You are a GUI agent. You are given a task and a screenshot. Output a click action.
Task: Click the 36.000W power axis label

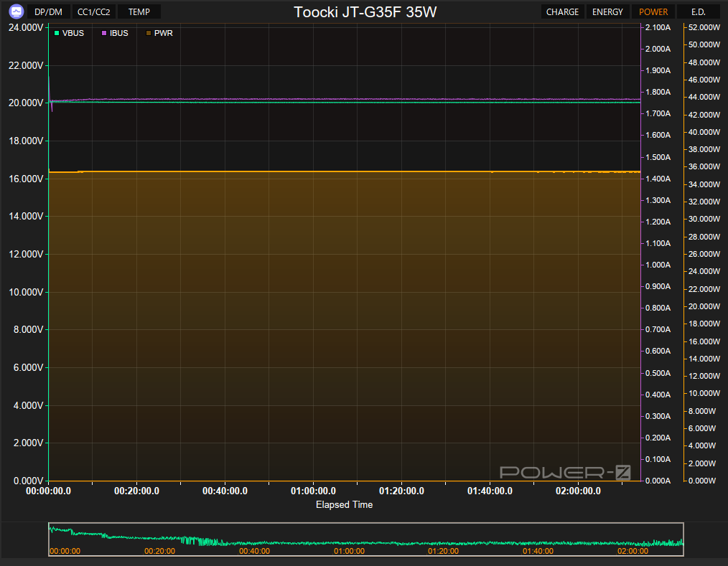click(x=704, y=166)
